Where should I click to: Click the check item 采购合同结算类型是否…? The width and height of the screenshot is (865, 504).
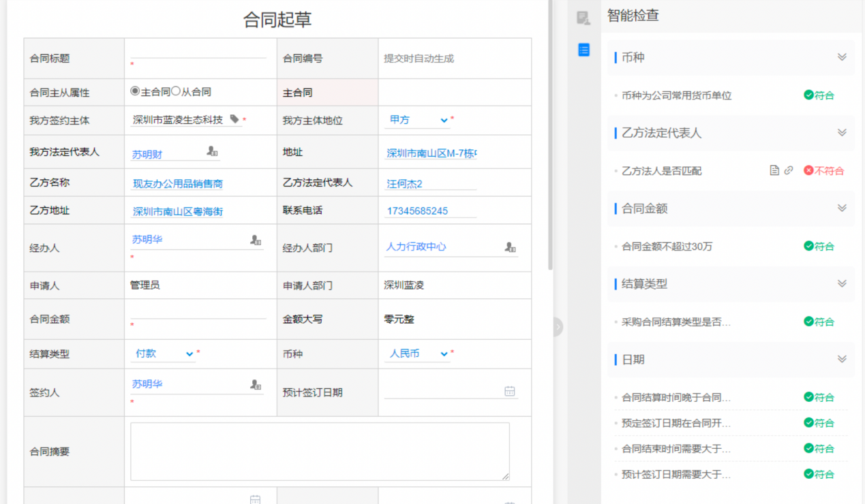point(676,322)
